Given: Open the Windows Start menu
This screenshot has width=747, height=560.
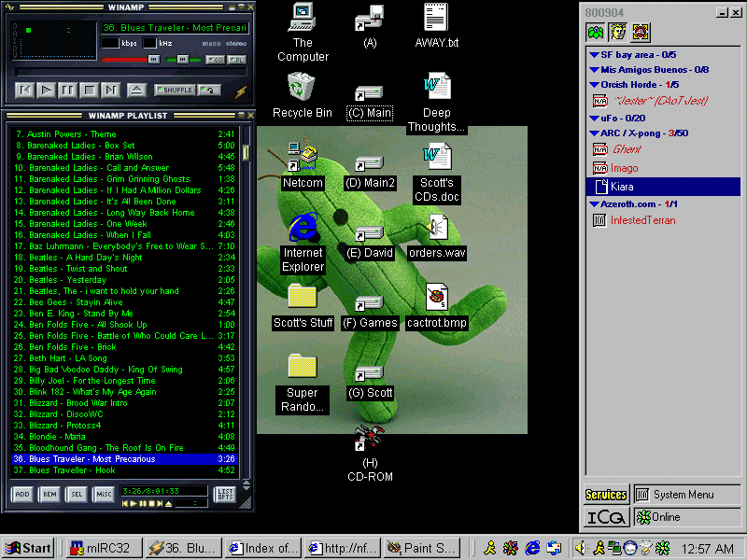Looking at the screenshot, I should pos(29,548).
